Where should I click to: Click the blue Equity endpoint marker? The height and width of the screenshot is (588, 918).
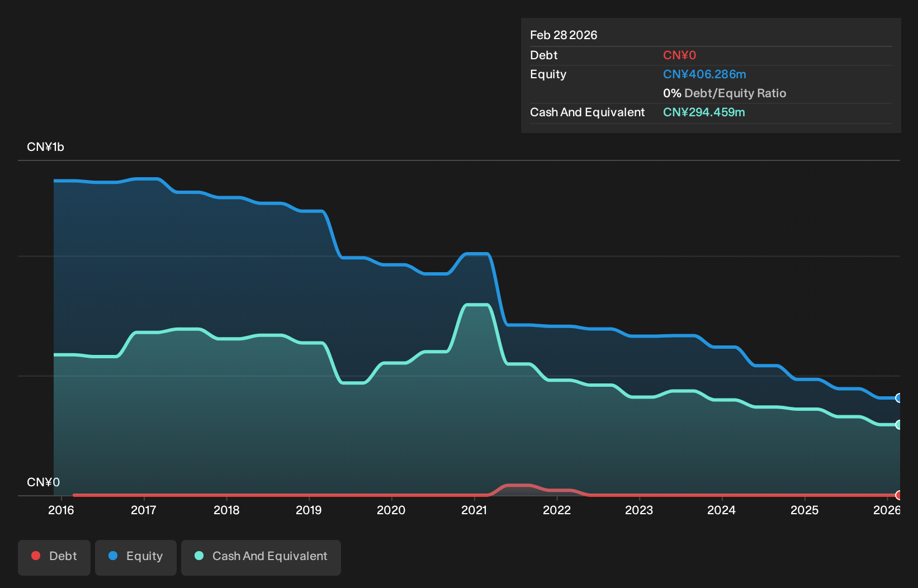[x=898, y=398]
